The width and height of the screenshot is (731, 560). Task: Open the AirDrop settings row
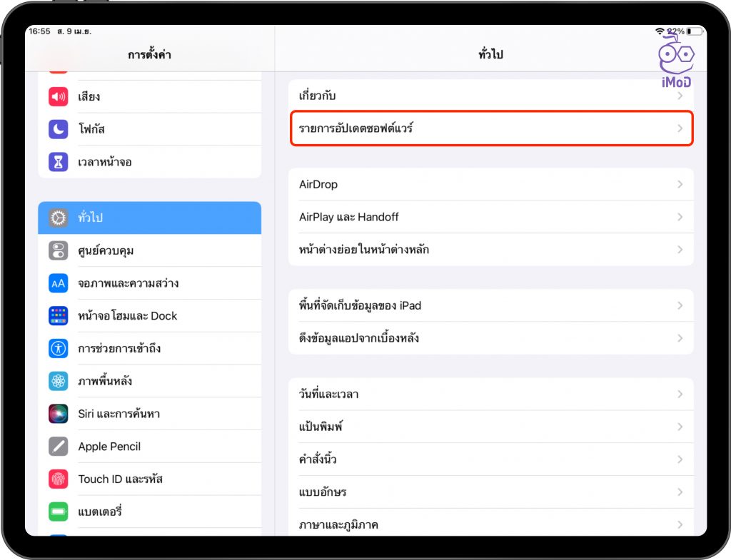click(x=490, y=184)
